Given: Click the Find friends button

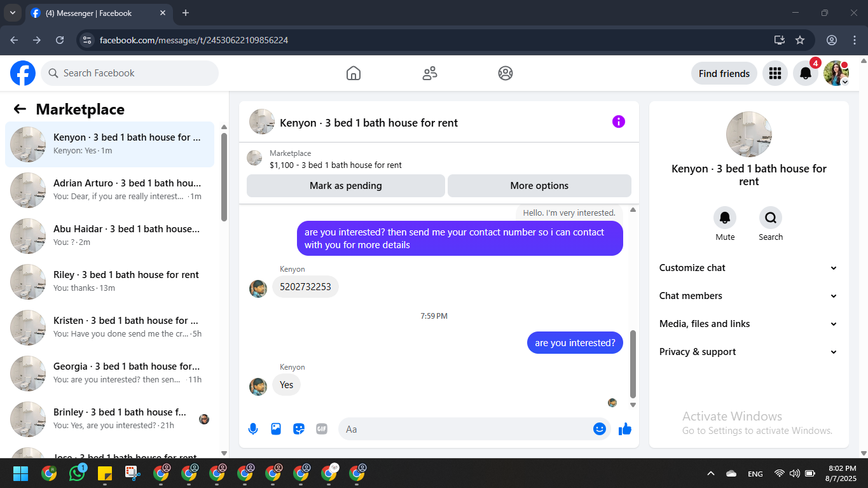Looking at the screenshot, I should pos(724,73).
